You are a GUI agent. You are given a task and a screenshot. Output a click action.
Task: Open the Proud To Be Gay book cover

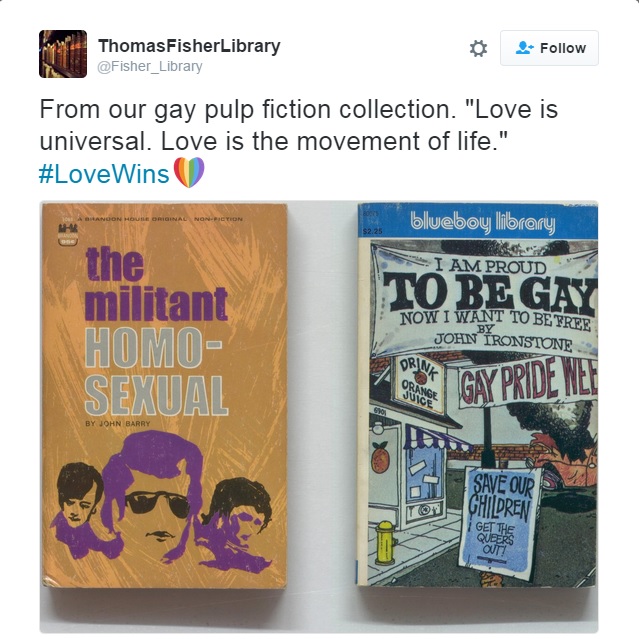[478, 394]
